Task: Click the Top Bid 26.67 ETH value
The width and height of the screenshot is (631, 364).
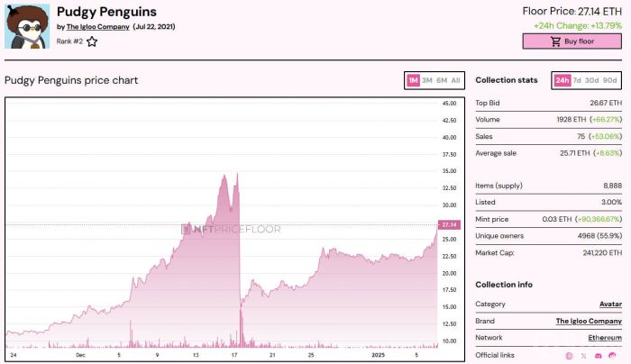Action: (606, 103)
